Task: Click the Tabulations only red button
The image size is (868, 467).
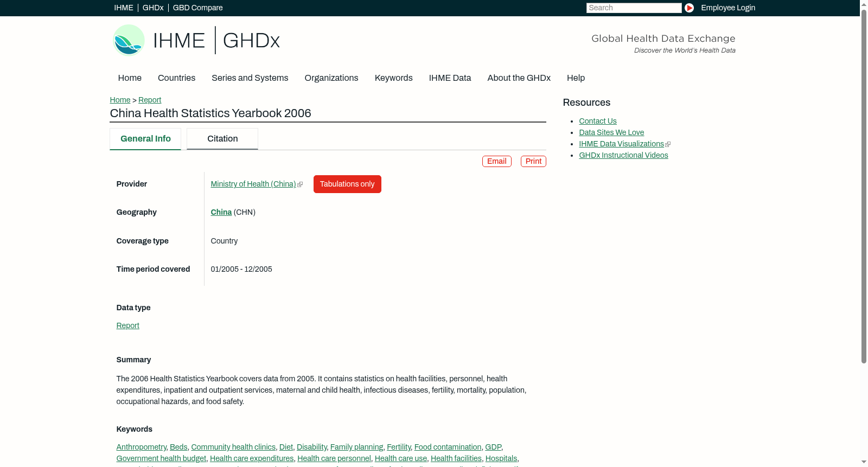Action: pos(347,184)
